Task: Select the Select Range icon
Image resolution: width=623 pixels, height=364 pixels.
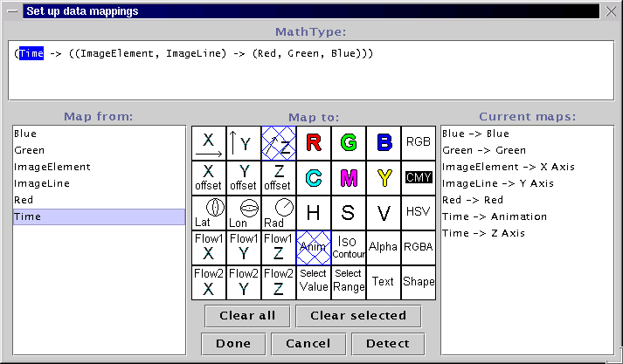Action: click(349, 283)
